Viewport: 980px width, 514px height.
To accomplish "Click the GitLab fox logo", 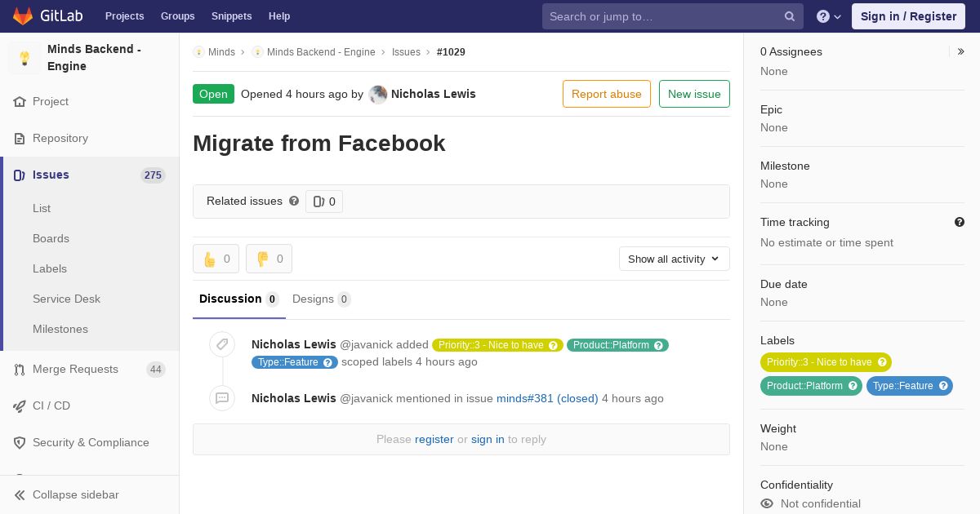I will tap(23, 16).
